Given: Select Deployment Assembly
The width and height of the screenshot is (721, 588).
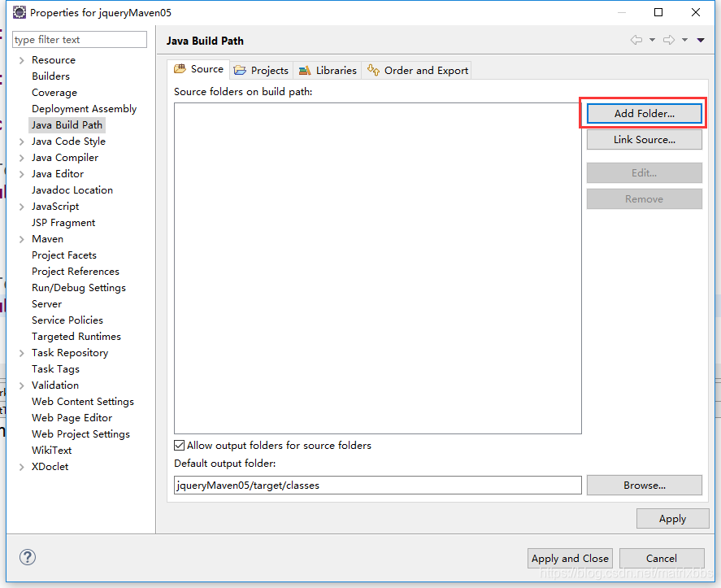Looking at the screenshot, I should 85,109.
